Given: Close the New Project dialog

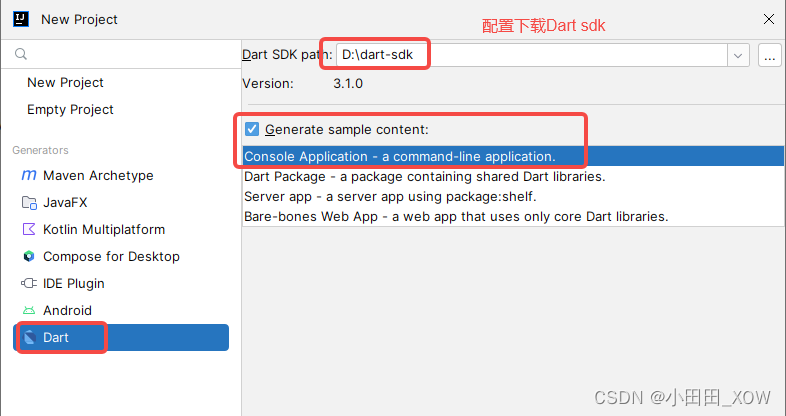Looking at the screenshot, I should [768, 19].
